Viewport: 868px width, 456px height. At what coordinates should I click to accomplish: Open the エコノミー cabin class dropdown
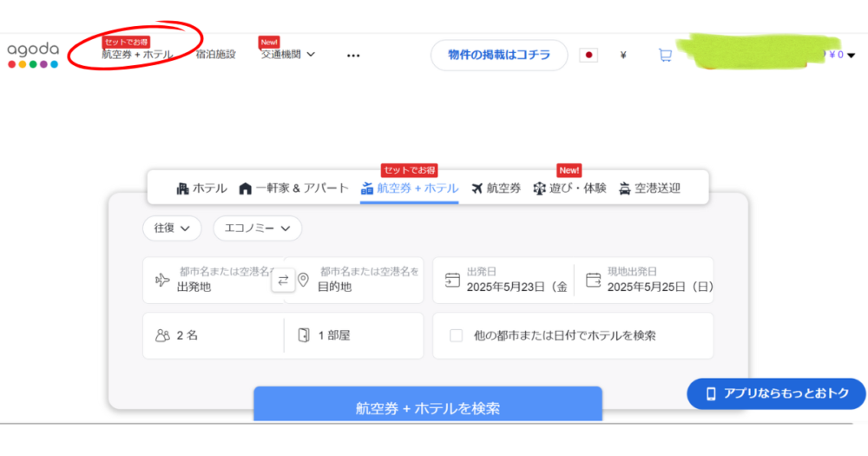click(x=258, y=228)
